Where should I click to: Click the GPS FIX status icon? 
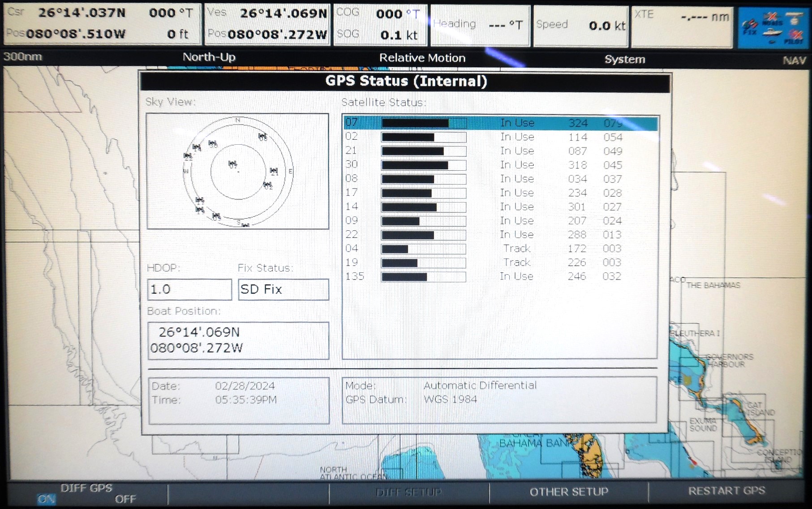click(751, 27)
